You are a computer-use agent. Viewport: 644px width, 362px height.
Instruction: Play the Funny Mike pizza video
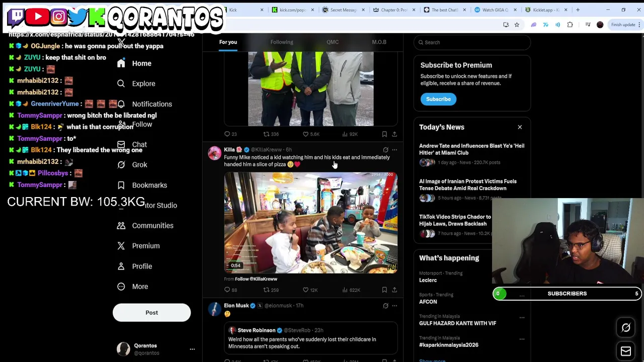click(x=310, y=222)
